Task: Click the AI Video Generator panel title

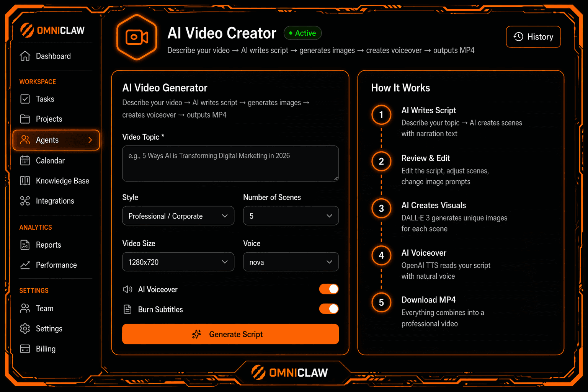Action: pyautogui.click(x=165, y=88)
